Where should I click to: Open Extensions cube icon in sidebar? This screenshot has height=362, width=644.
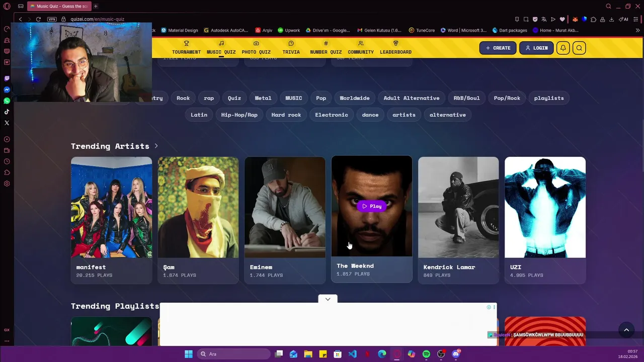(x=7, y=172)
